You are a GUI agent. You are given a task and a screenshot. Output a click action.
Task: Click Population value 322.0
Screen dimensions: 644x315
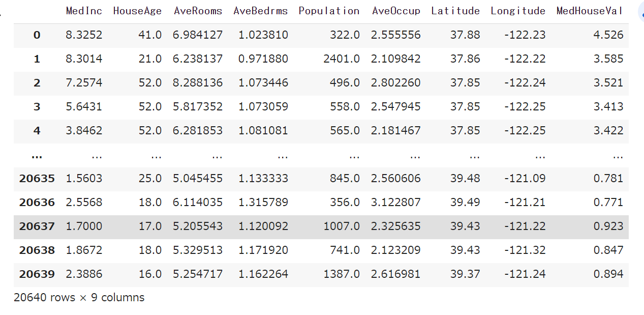point(345,35)
